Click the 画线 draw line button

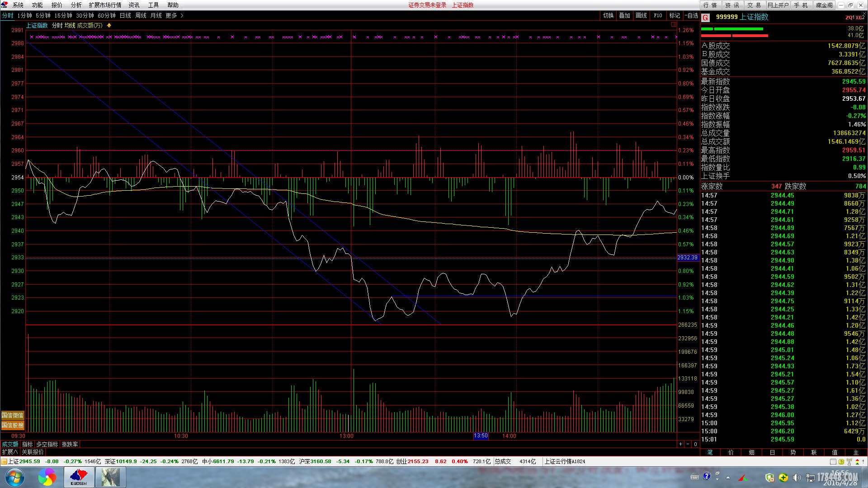(x=642, y=15)
